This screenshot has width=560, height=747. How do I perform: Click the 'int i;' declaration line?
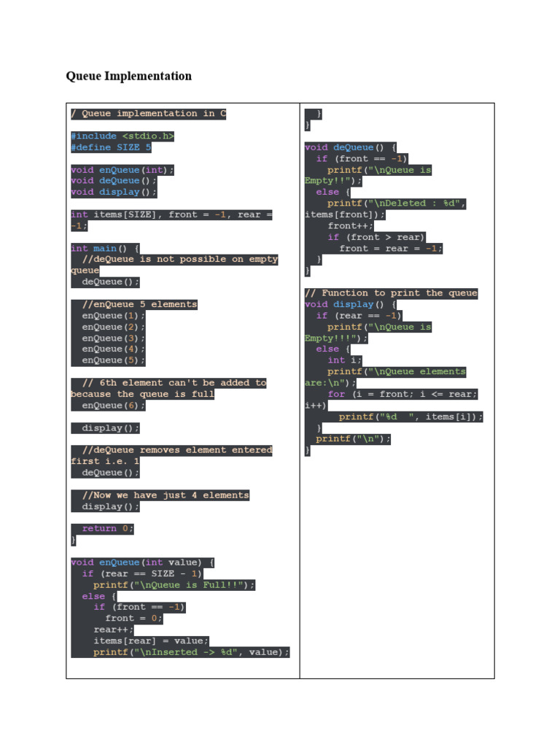[345, 360]
